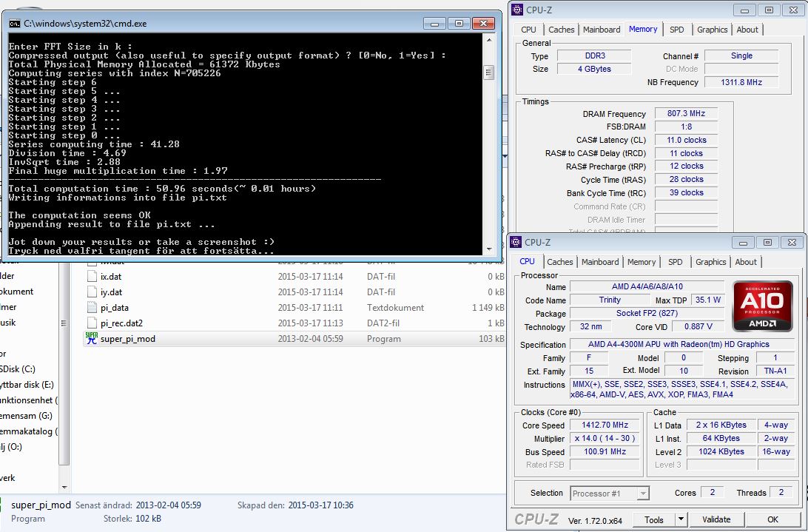Click the Level 2 cache value 1024 KBytes

[721, 451]
